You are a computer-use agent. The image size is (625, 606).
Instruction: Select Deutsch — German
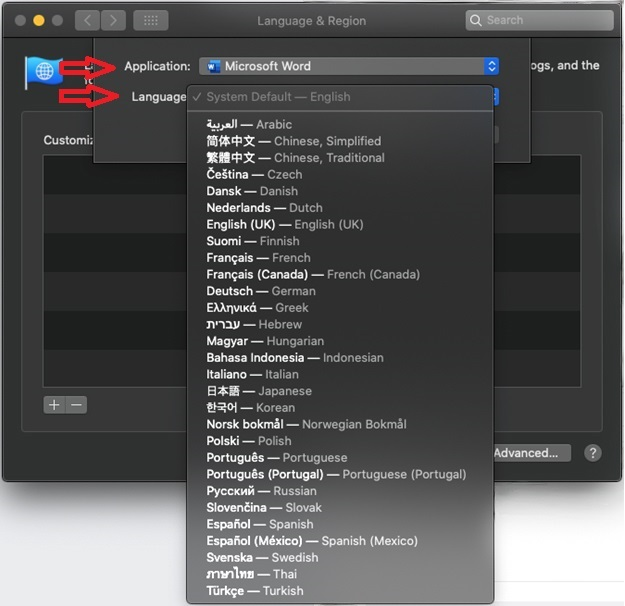click(260, 291)
